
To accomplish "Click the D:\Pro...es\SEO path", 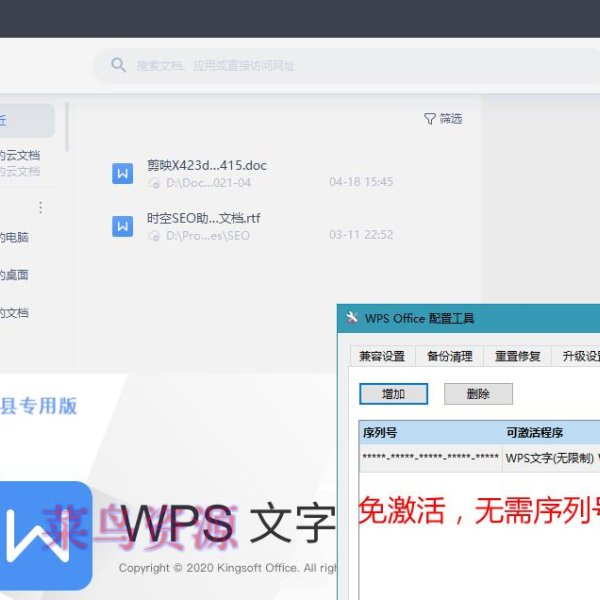I will coord(208,236).
